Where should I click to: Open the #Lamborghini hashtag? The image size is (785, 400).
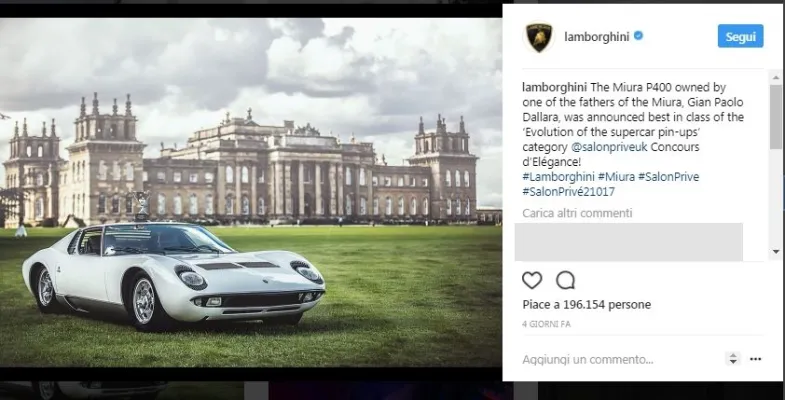[x=558, y=177]
